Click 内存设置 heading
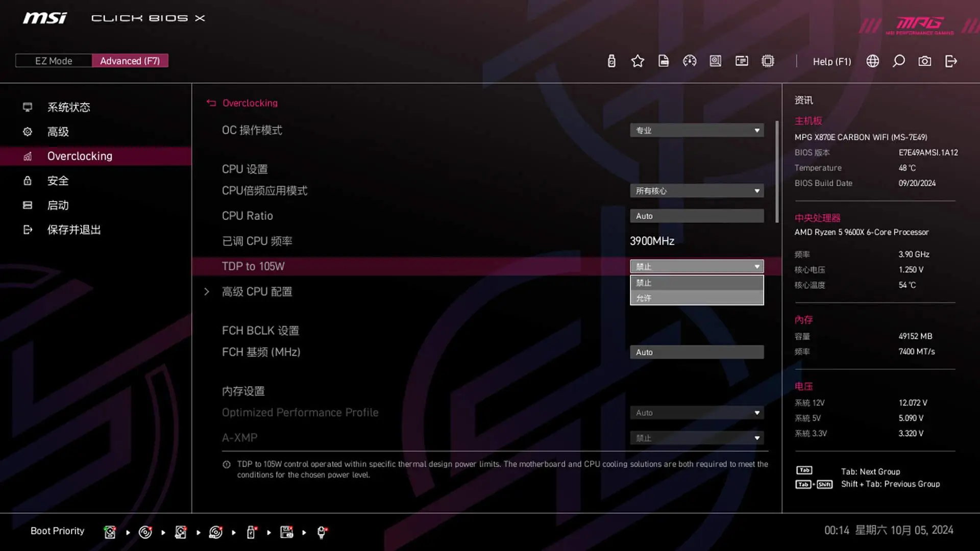 pos(243,391)
